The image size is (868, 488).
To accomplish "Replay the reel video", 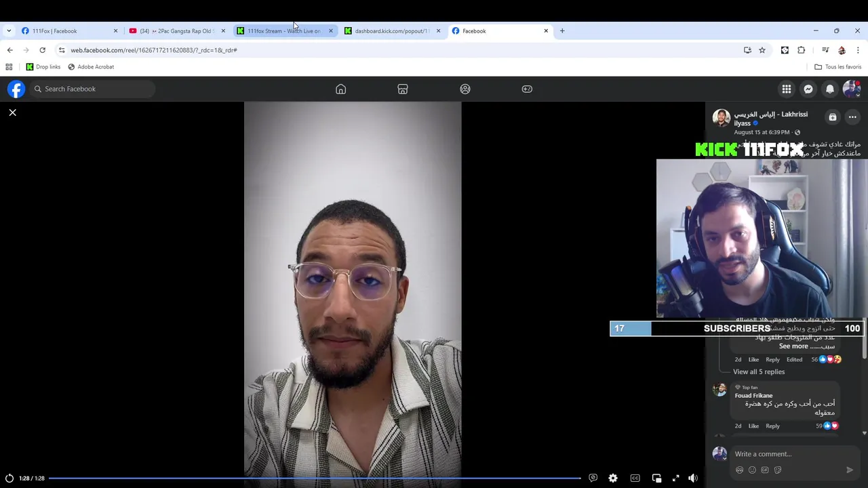I will point(9,479).
